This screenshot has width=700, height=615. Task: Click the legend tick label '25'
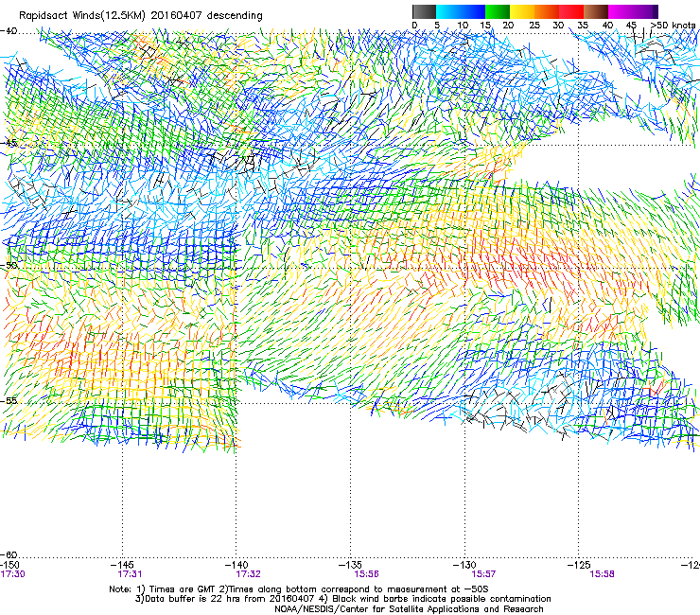[x=534, y=26]
